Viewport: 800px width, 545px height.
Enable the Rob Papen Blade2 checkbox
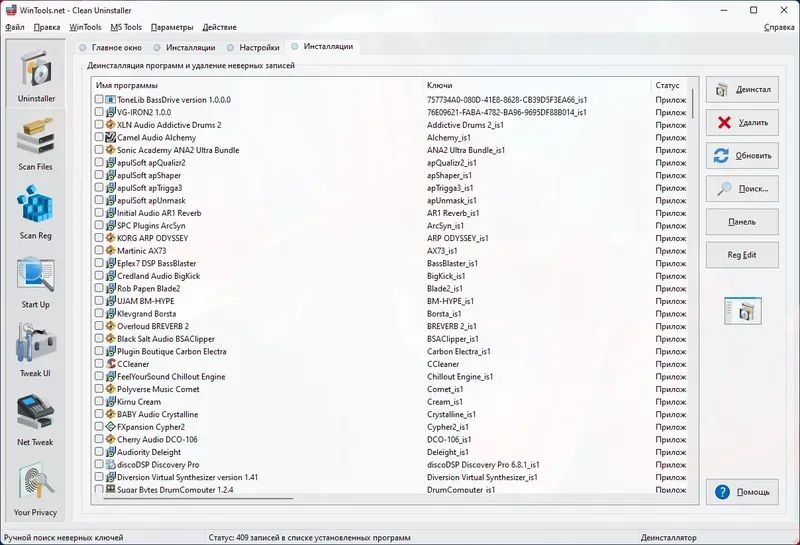(99, 288)
